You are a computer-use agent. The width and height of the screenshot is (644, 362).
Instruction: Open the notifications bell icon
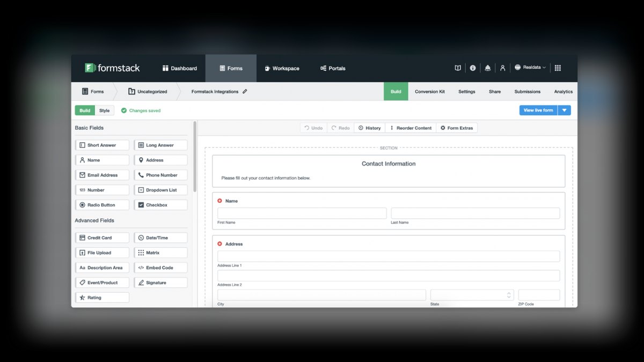tap(488, 68)
